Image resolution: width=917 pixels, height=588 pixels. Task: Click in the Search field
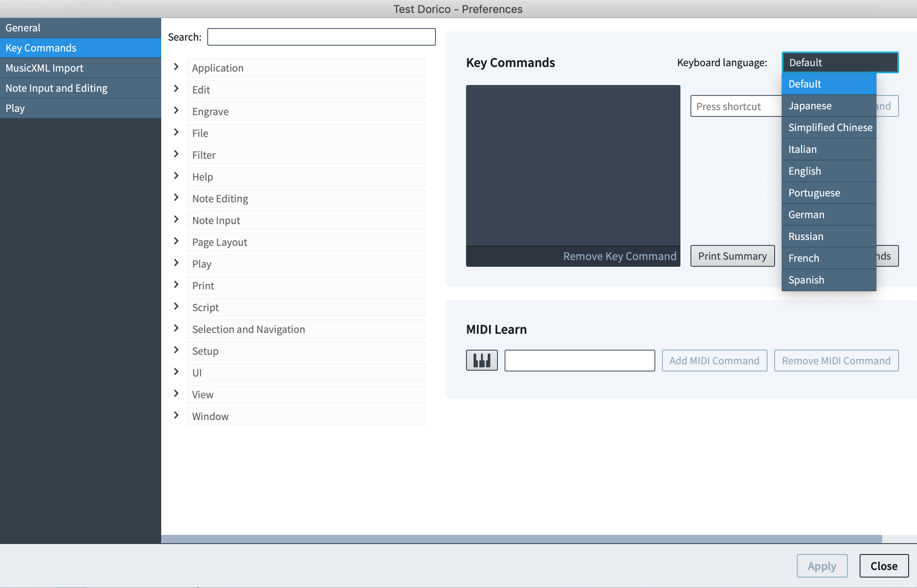point(321,37)
